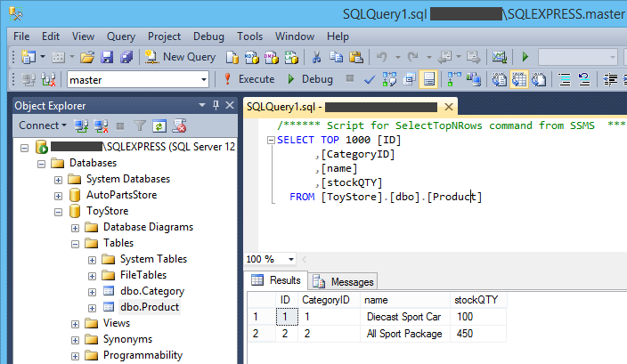Click the Activity Monitor icon
The height and width of the screenshot is (364, 627).
click(499, 57)
